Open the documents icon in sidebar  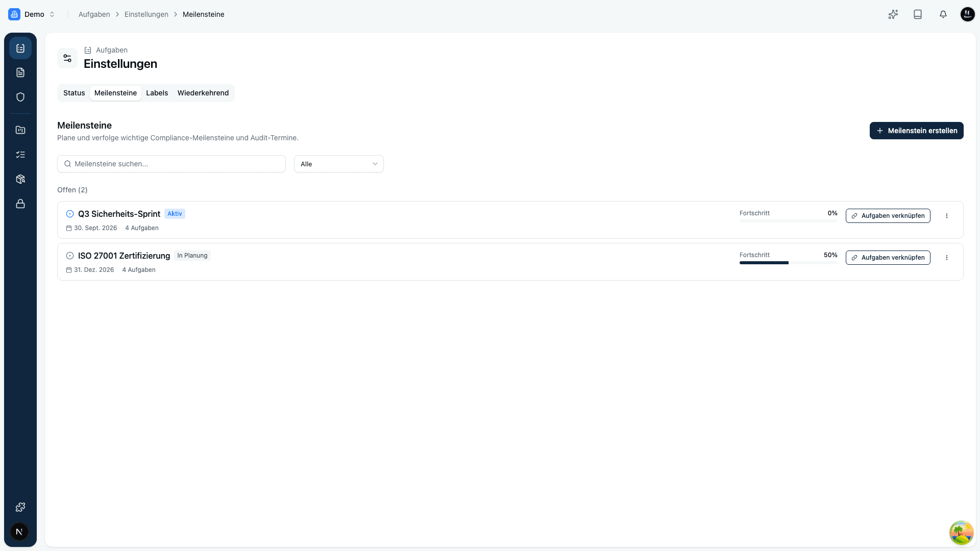[x=20, y=72]
